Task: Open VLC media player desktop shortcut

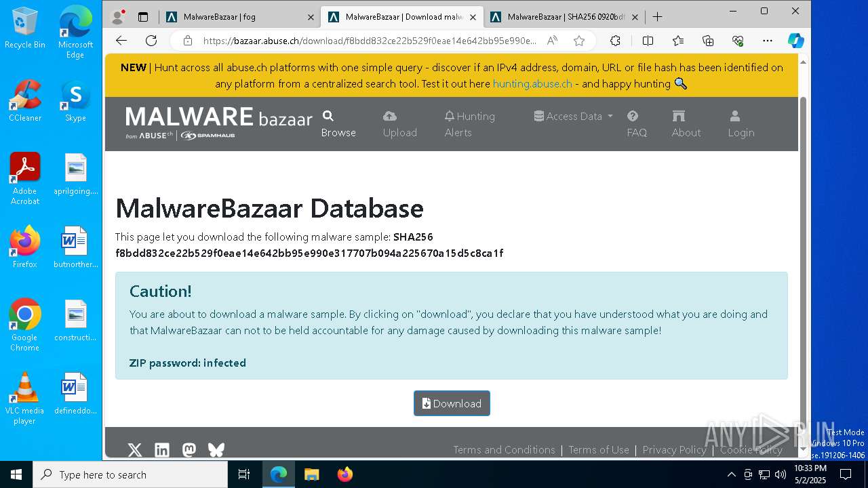Action: [25, 399]
